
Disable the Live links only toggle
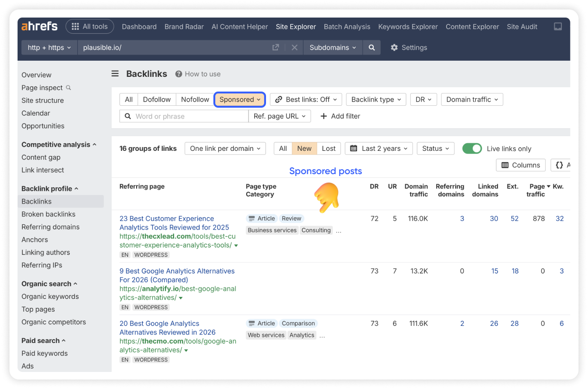(x=472, y=148)
